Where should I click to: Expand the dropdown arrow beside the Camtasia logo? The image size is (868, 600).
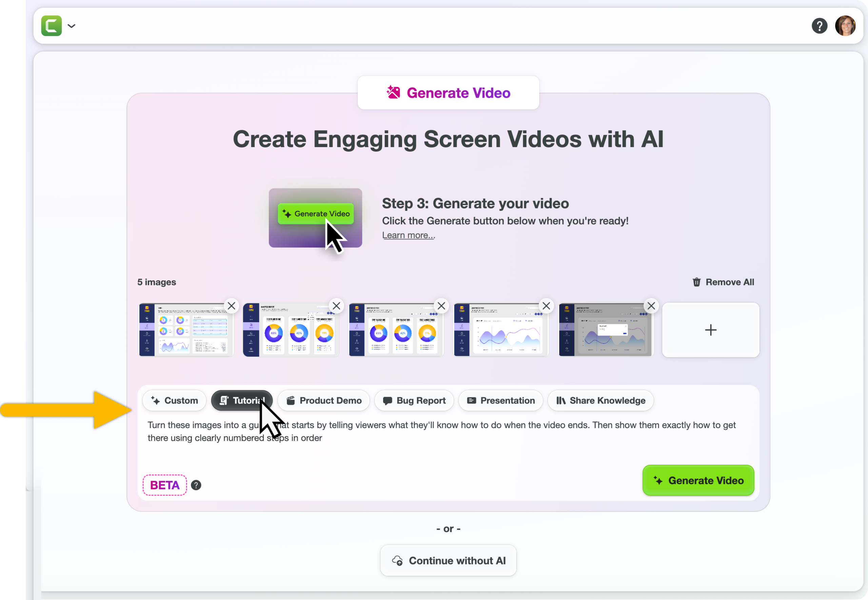tap(72, 26)
